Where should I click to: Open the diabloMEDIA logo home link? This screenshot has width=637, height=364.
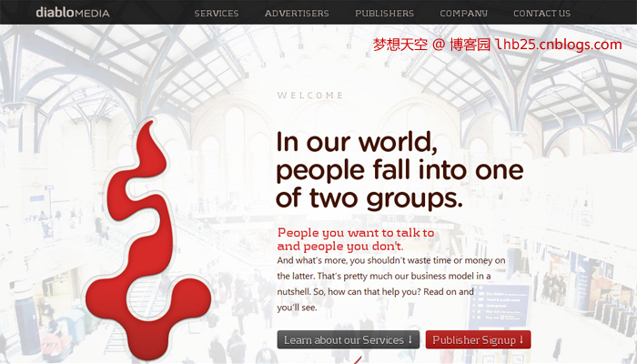click(x=73, y=13)
